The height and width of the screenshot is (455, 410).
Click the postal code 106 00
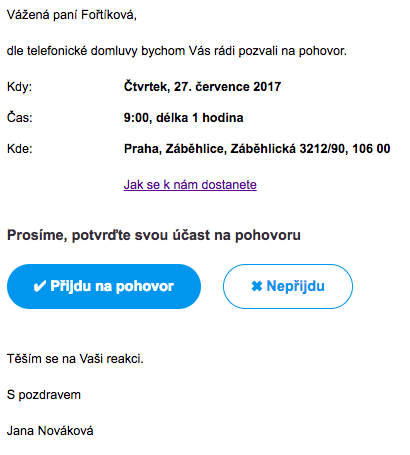coord(371,149)
